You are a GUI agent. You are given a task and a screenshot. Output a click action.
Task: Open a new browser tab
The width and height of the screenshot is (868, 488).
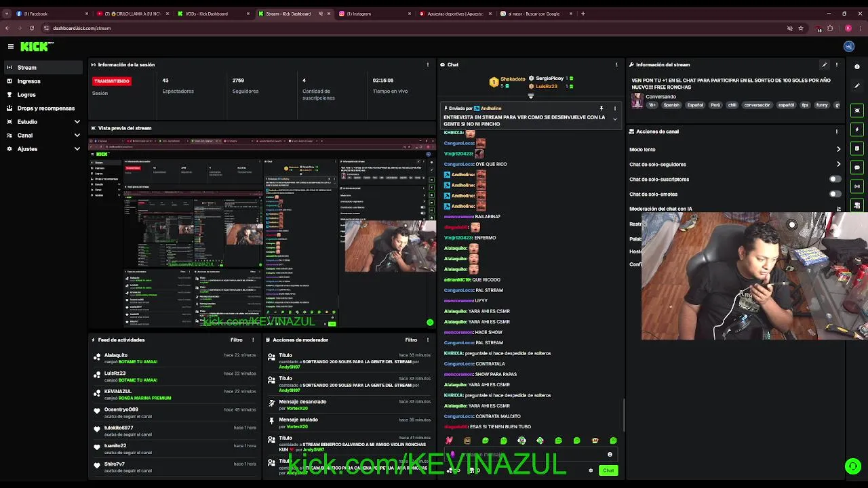click(583, 14)
